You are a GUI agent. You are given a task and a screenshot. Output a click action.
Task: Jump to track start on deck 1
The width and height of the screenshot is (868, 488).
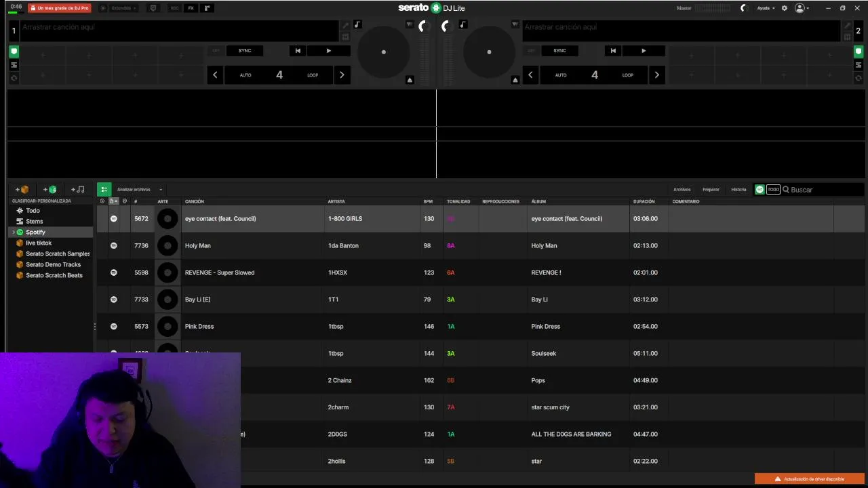point(298,51)
